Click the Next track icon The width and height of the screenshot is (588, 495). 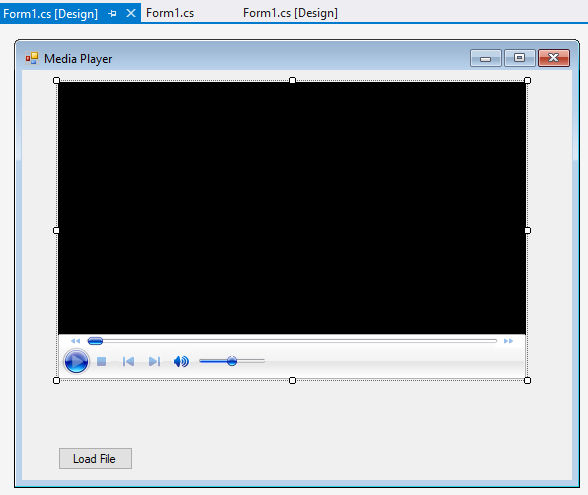[154, 362]
